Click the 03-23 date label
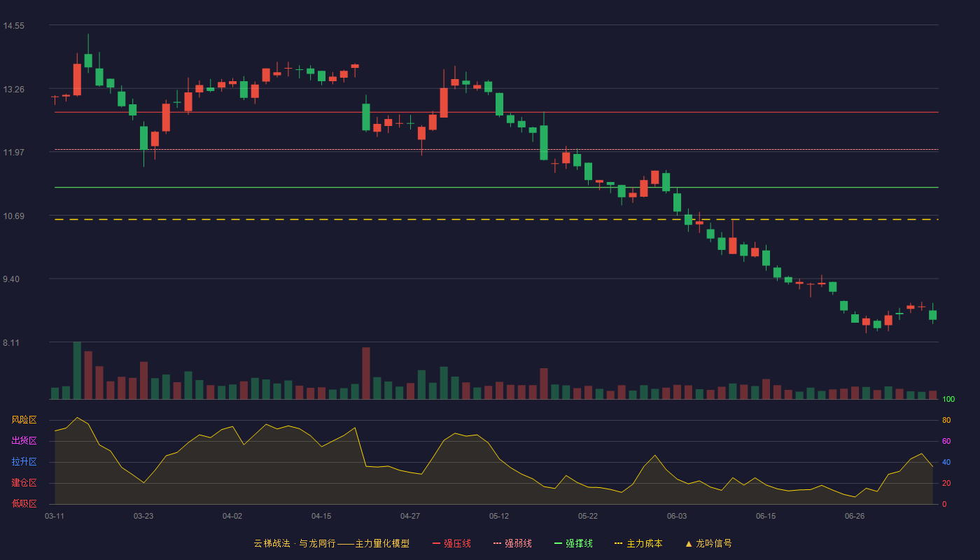The height and width of the screenshot is (560, 980). tap(143, 516)
